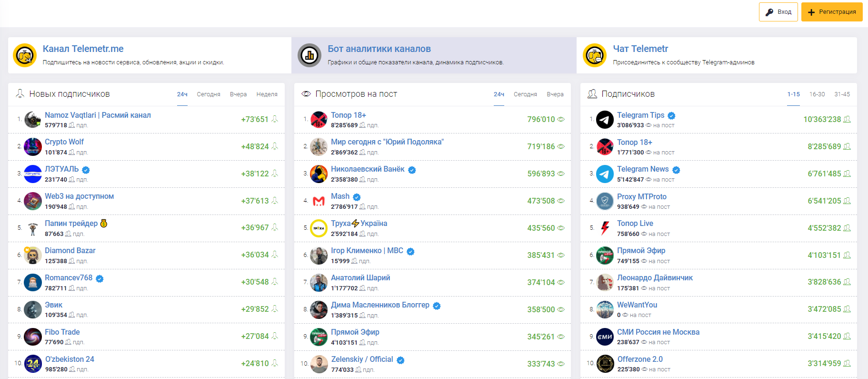The image size is (868, 379).
Task: Click the Вход login button
Action: [778, 12]
